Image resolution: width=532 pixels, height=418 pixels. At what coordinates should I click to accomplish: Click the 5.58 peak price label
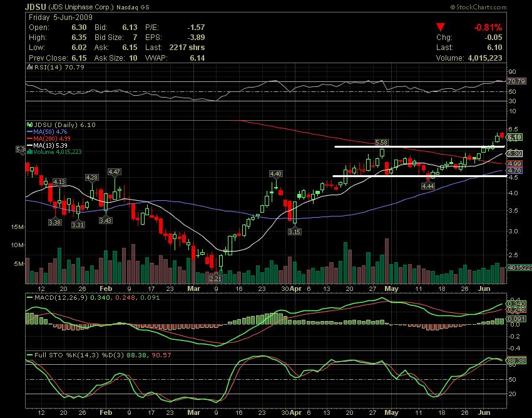pyautogui.click(x=381, y=142)
